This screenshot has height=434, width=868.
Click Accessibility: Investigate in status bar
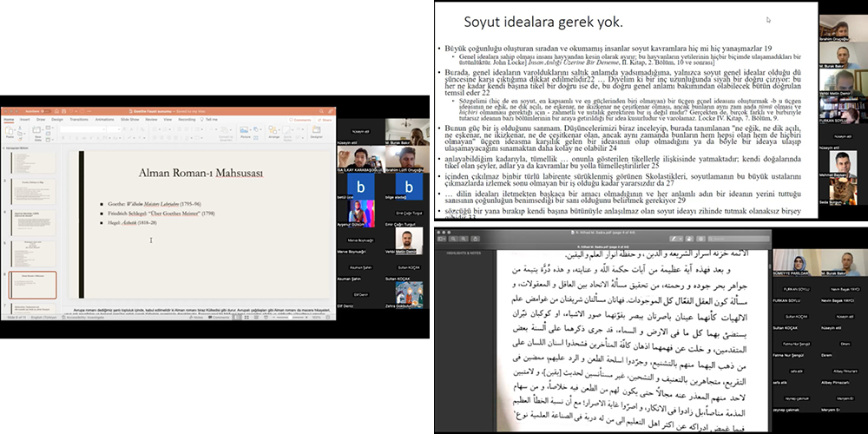pyautogui.click(x=83, y=317)
